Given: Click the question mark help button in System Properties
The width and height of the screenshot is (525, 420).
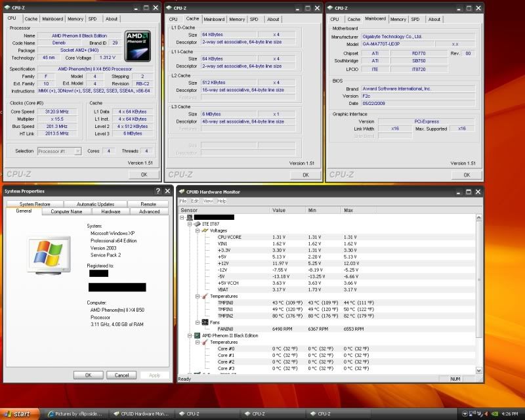Looking at the screenshot, I should pos(157,191).
